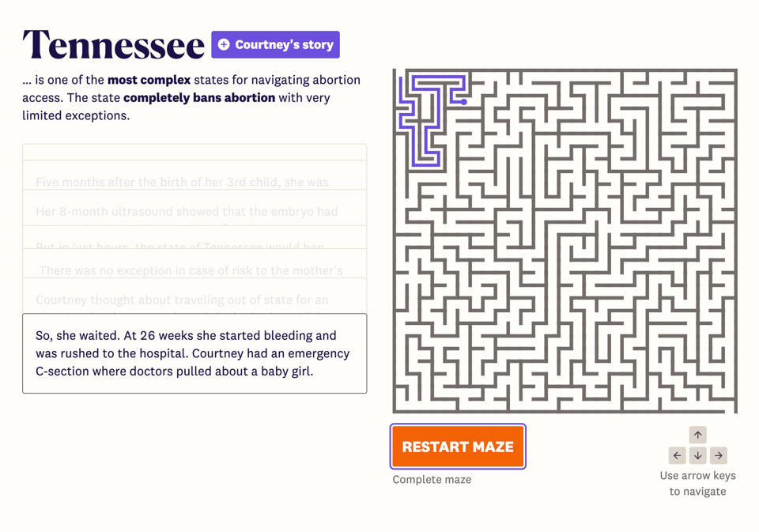
Task: Click the plus icon beside Courtney's story
Action: click(x=224, y=45)
